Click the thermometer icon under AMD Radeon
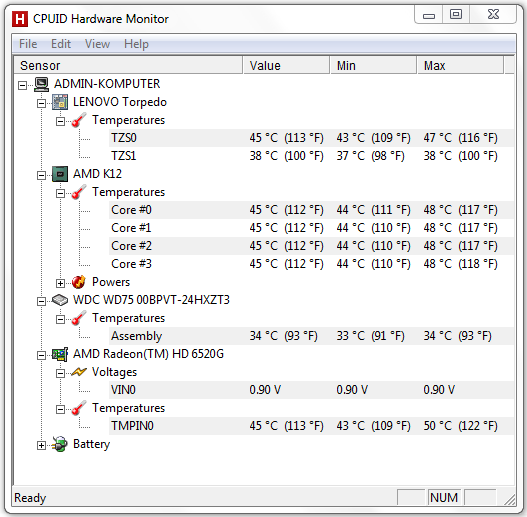 79,408
